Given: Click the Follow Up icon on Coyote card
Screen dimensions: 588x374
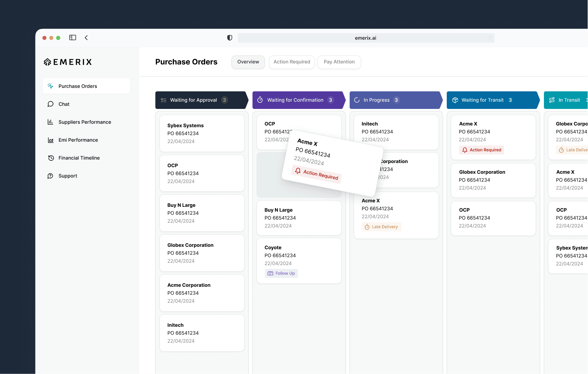Looking at the screenshot, I should point(270,273).
